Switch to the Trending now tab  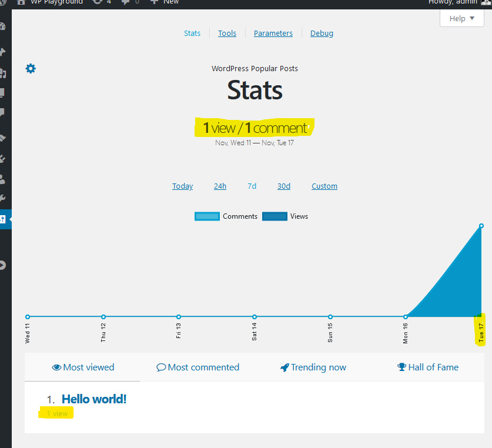click(x=313, y=367)
